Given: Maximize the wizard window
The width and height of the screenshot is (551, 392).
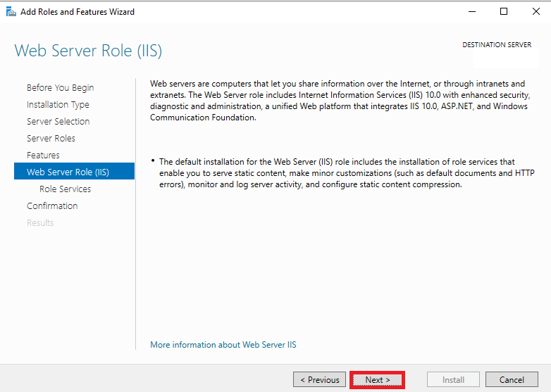Looking at the screenshot, I should (x=504, y=11).
